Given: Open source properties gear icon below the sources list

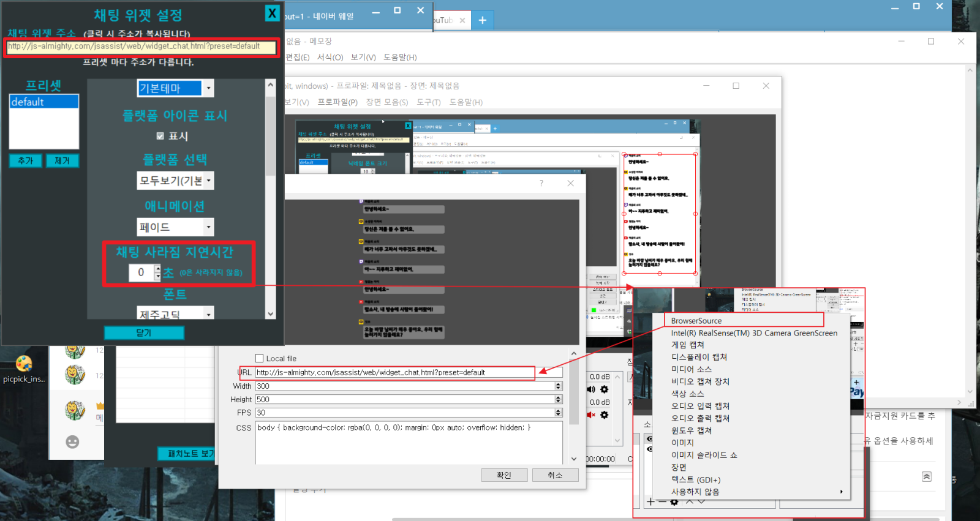Looking at the screenshot, I should coord(674,501).
